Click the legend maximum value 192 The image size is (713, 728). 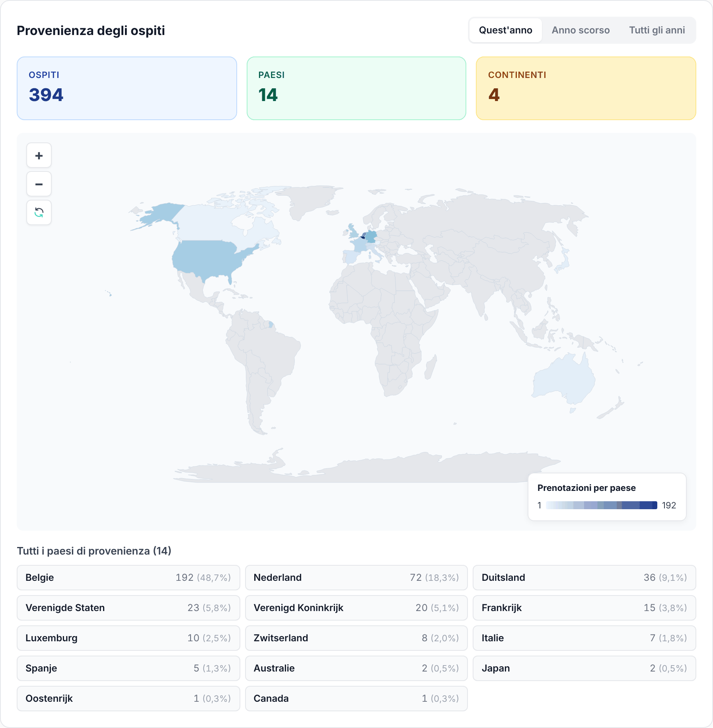point(669,505)
